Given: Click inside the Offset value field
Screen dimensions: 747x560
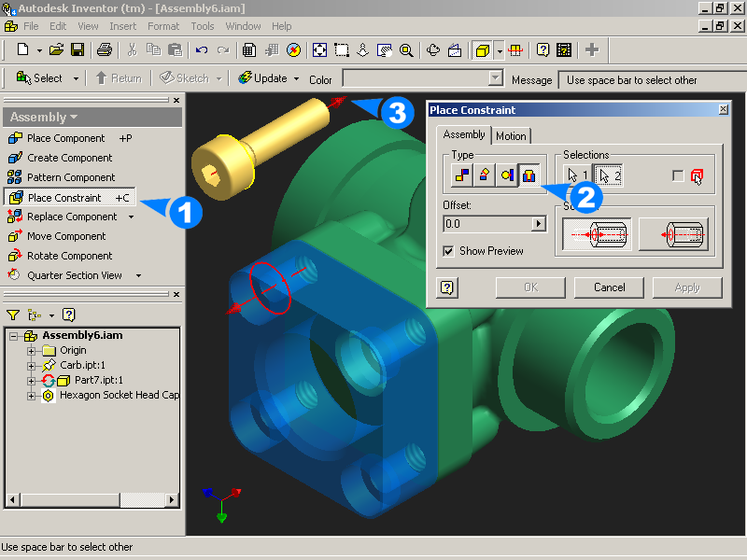Looking at the screenshot, I should click(486, 224).
